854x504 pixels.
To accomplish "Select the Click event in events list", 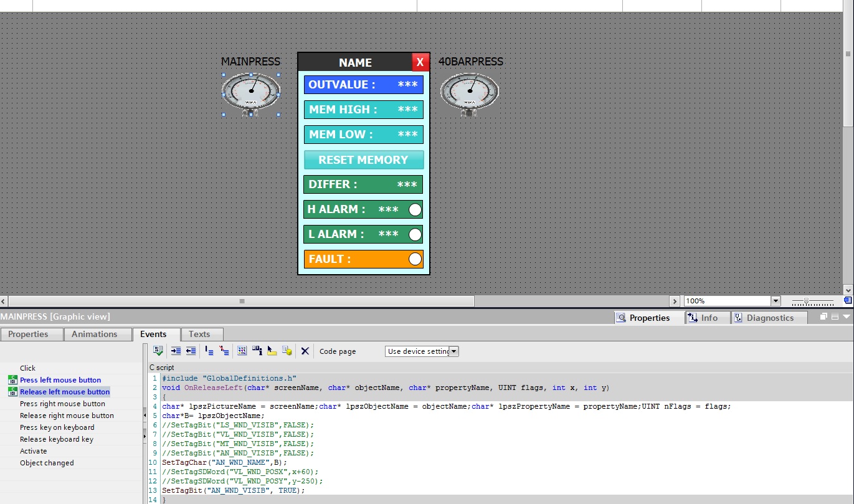I will 28,368.
